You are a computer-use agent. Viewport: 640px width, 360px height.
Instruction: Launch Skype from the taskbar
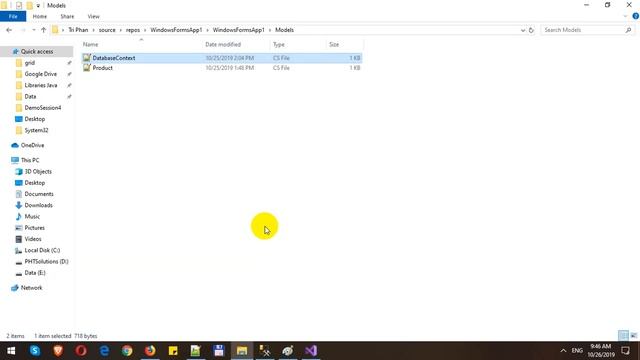point(35,351)
